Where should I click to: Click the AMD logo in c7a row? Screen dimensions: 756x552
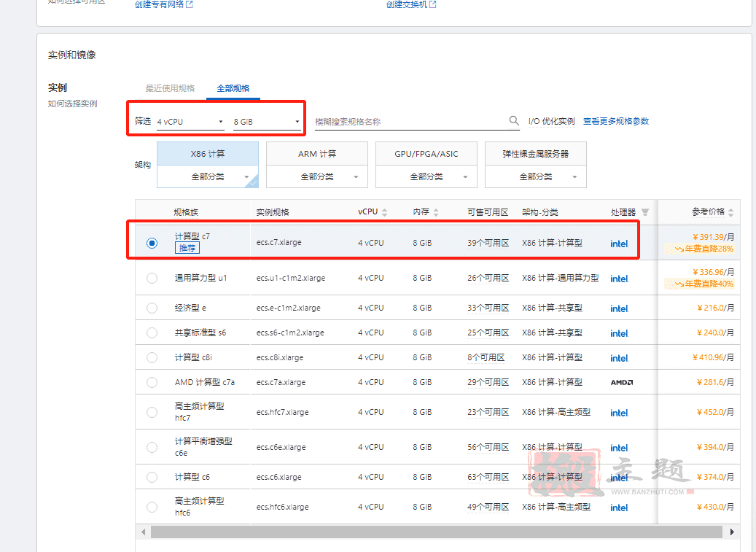coord(621,382)
